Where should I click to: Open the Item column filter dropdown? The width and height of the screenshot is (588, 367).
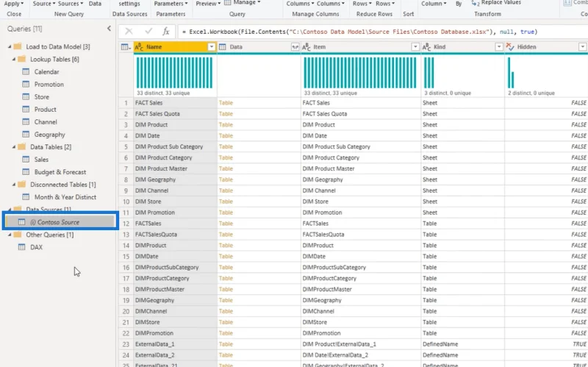[415, 47]
